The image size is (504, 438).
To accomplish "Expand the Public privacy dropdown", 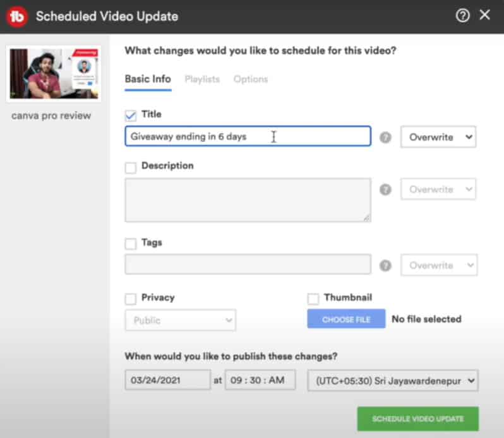I will pyautogui.click(x=181, y=320).
